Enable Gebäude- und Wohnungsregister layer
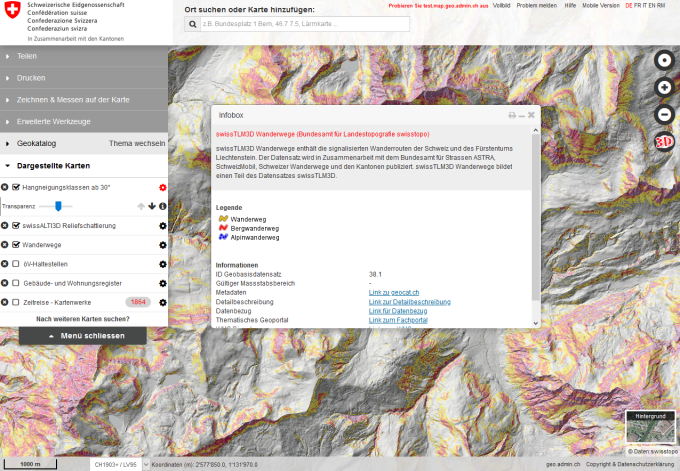 point(16,282)
